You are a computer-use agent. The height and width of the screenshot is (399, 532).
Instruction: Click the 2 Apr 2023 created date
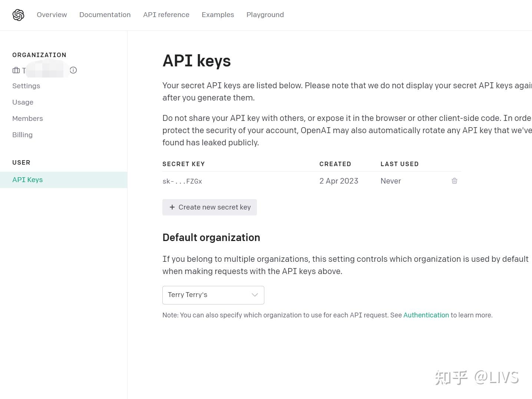339,181
